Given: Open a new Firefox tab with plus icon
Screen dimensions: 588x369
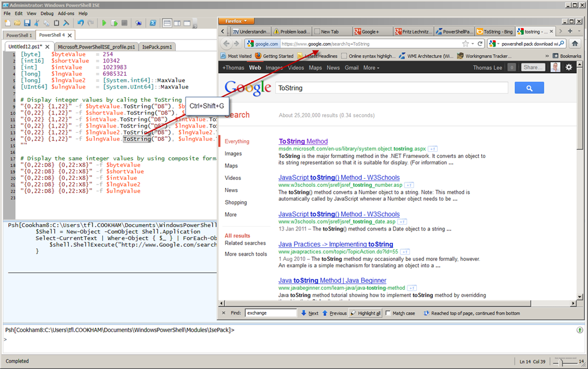Looking at the screenshot, I should coord(570,31).
